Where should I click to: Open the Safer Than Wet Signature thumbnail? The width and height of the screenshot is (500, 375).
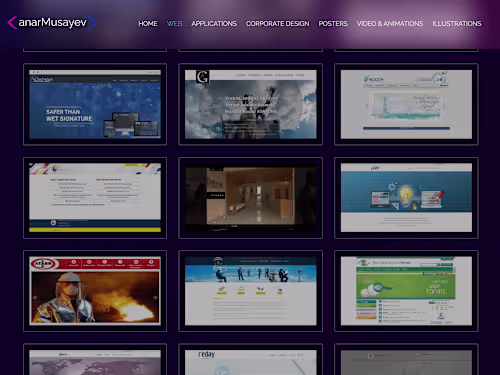[95, 104]
